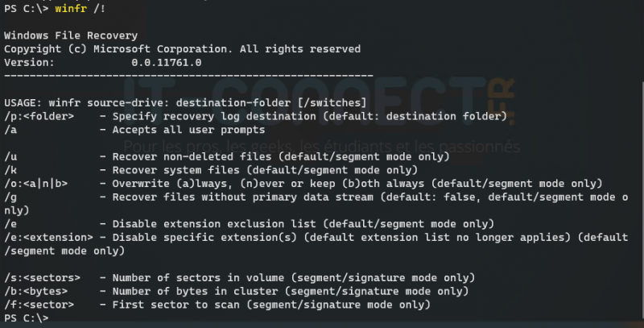Click the dashed separator line
Viewport: 644px width, 328px height.
coord(188,75)
